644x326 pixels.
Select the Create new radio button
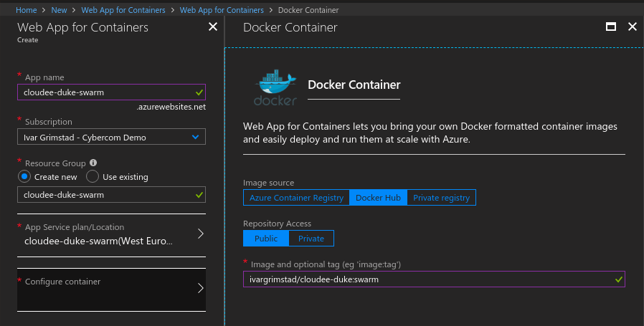pyautogui.click(x=24, y=176)
